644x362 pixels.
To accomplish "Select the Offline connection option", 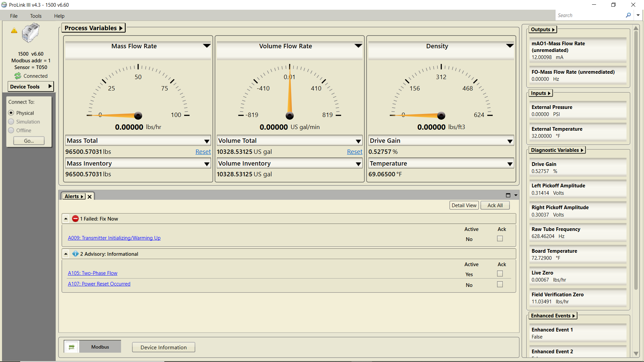I will (11, 130).
